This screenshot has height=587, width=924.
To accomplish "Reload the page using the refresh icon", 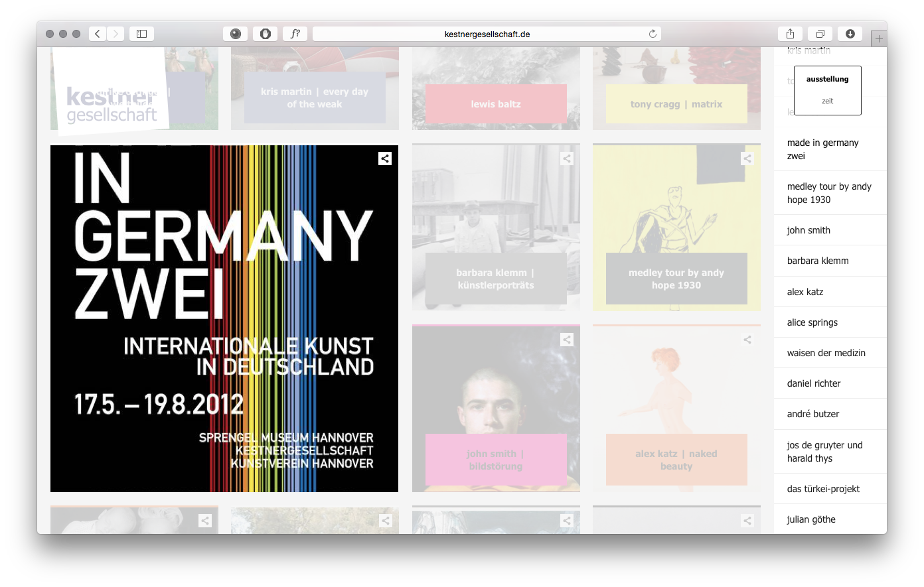I will pyautogui.click(x=653, y=34).
